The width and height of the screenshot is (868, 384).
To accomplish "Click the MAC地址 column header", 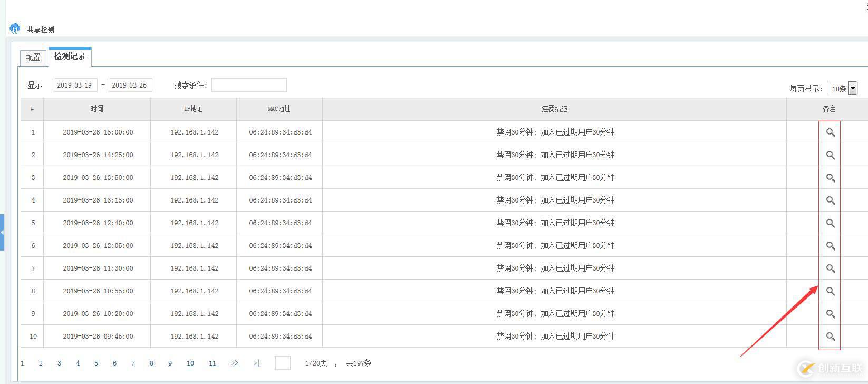I will tap(279, 109).
